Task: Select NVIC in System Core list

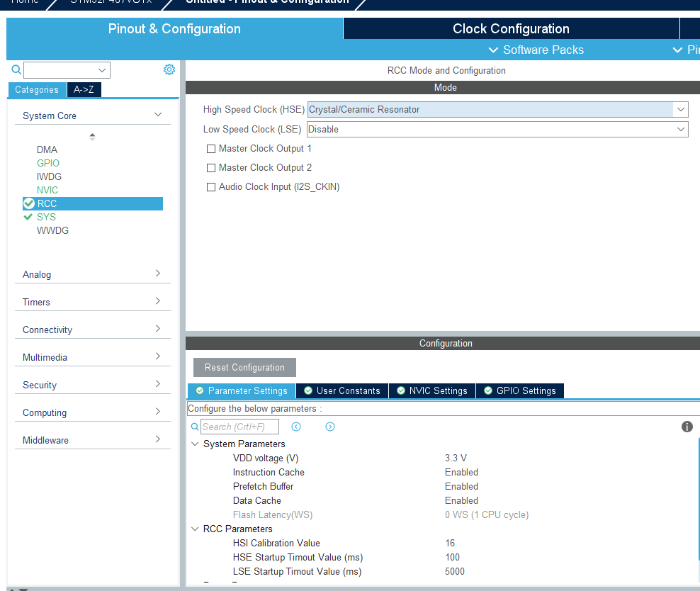Action: pyautogui.click(x=47, y=190)
